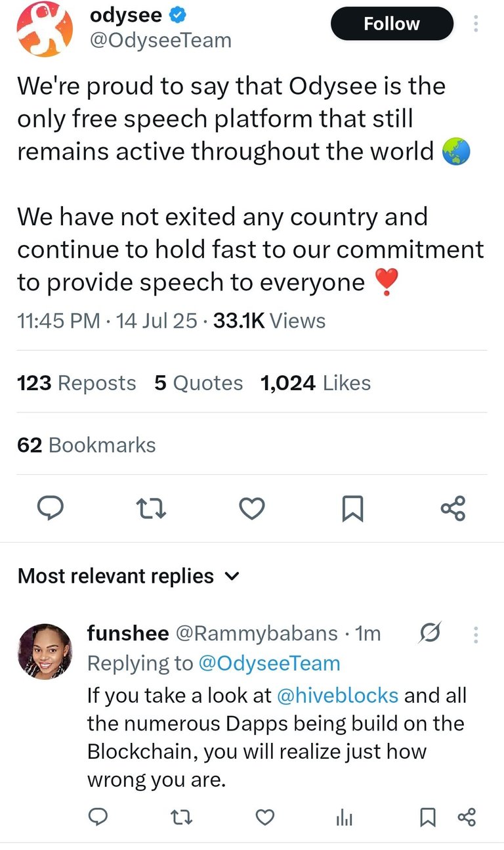This screenshot has height=850, width=504.
Task: Share the Odysee post
Action: (453, 508)
